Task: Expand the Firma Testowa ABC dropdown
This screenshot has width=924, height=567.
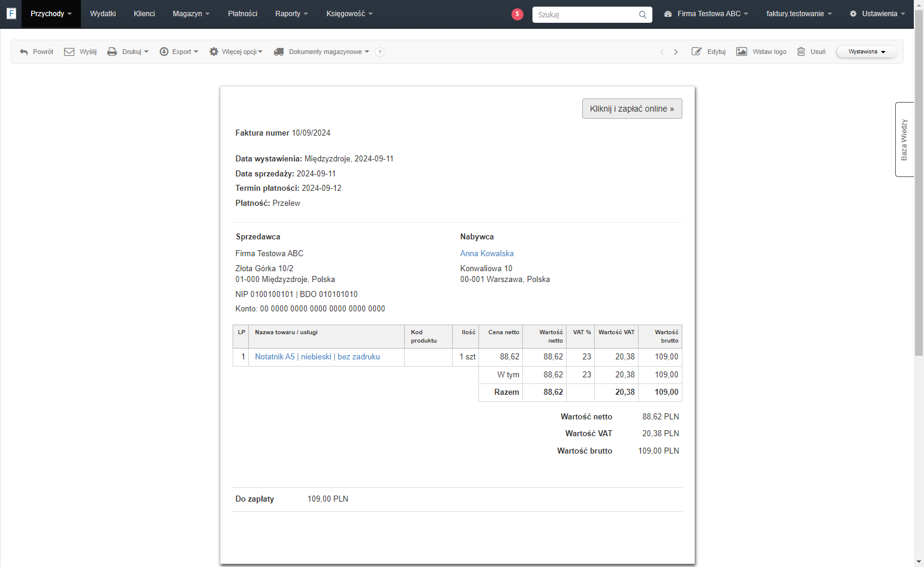Action: tap(706, 14)
